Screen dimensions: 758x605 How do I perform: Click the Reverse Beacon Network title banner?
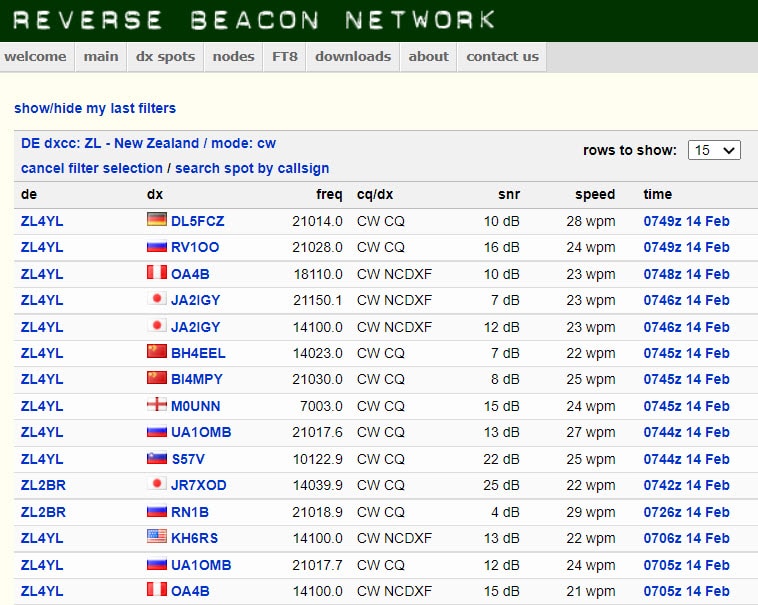click(254, 20)
